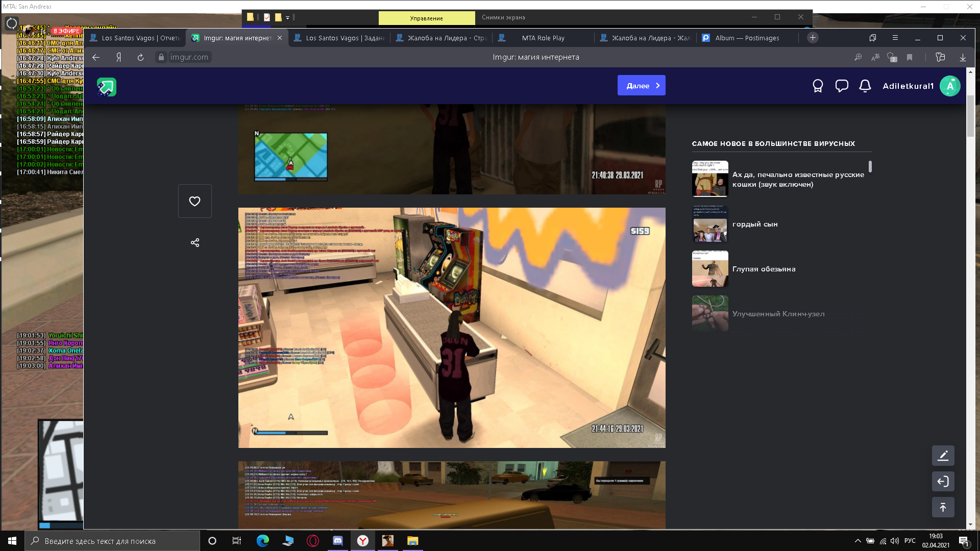Viewport: 980px width, 551px height.
Task: Click the pencil edit icon at bottom right
Action: click(943, 456)
